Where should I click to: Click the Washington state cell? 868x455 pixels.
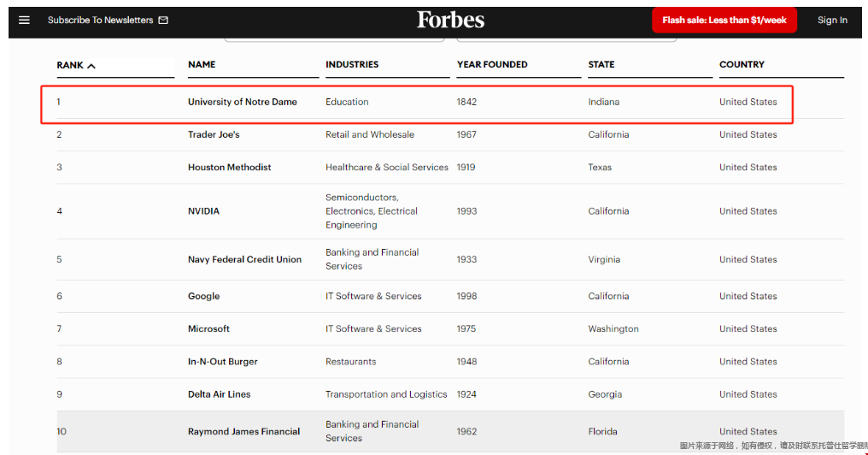[613, 328]
